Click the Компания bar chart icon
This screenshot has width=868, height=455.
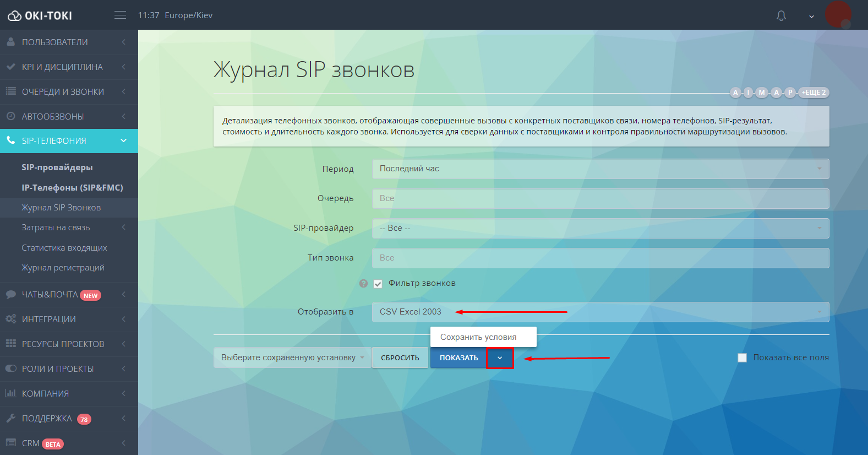pyautogui.click(x=10, y=393)
